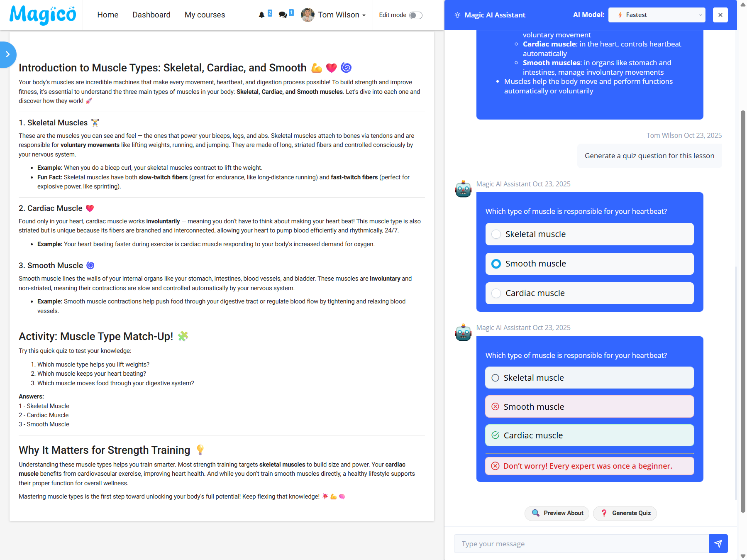This screenshot has height=560, width=747.
Task: Send the chat message with the paper plane icon
Action: point(718,543)
